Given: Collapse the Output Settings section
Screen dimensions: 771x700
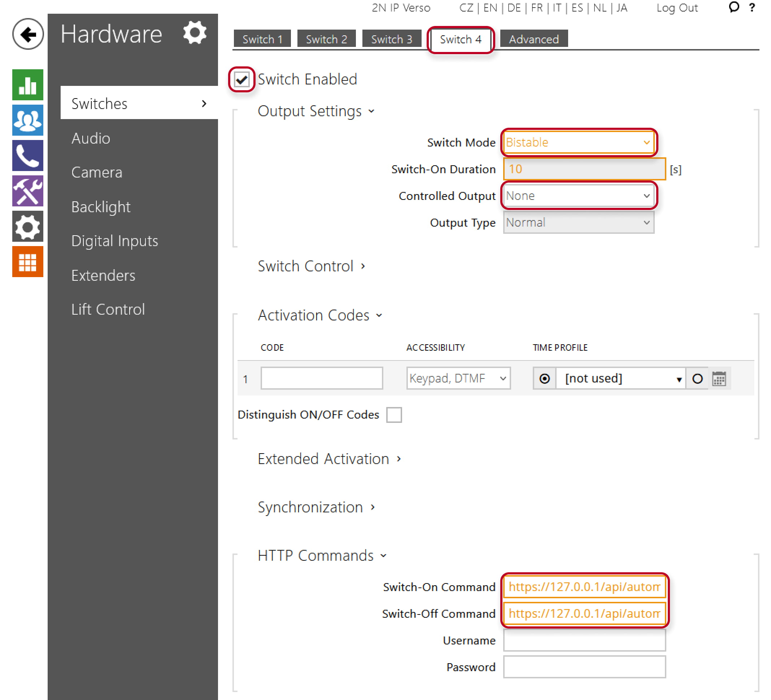Looking at the screenshot, I should pyautogui.click(x=316, y=111).
